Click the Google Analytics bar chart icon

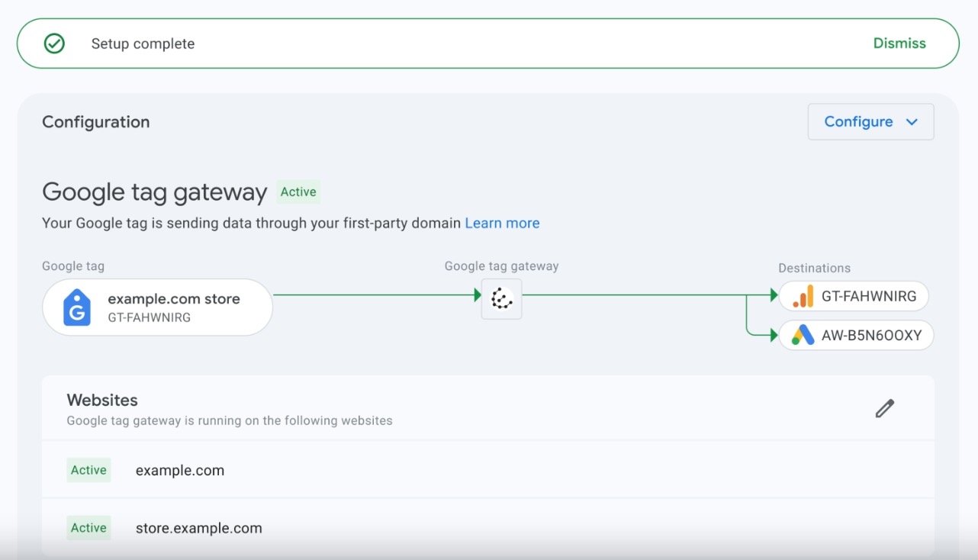803,296
